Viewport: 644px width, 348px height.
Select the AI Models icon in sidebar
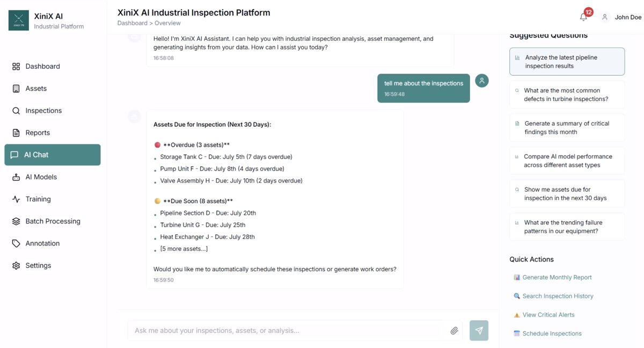16,177
